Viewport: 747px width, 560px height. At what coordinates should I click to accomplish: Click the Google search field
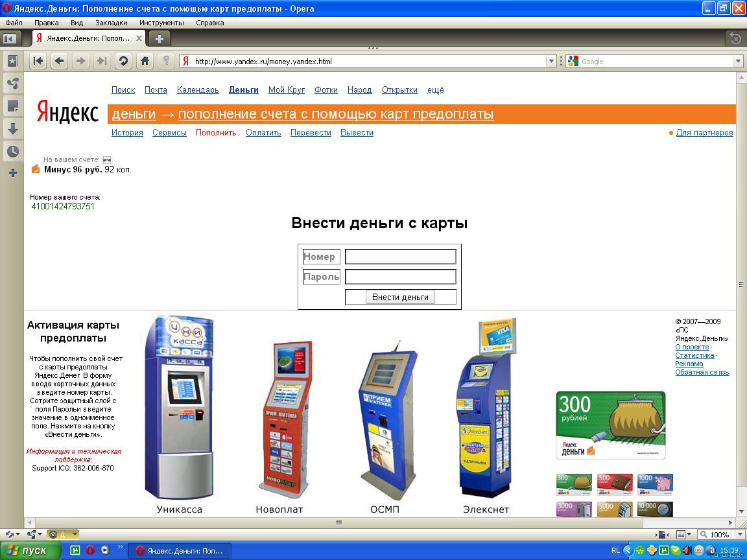click(650, 61)
